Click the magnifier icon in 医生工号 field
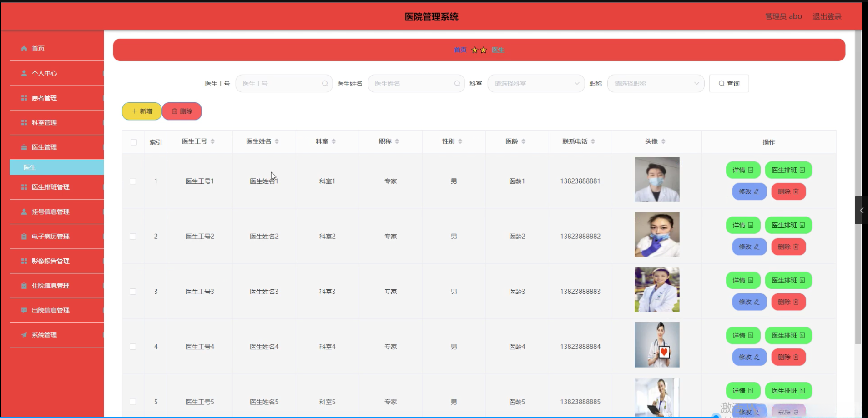 point(324,83)
